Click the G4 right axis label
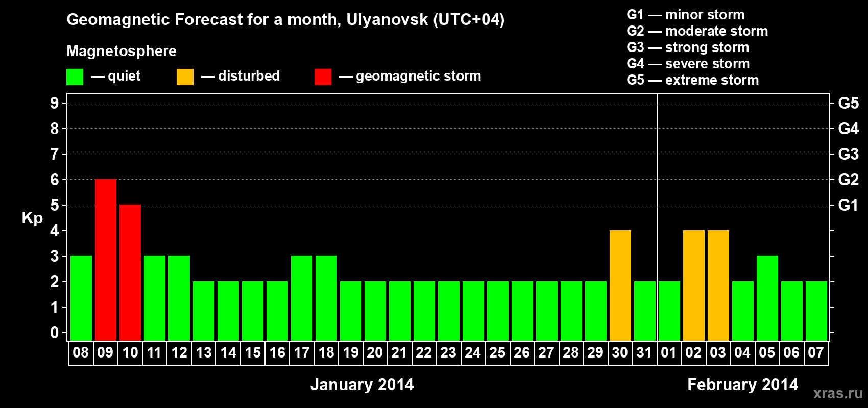Viewport: 868px width, 408px height. point(849,129)
